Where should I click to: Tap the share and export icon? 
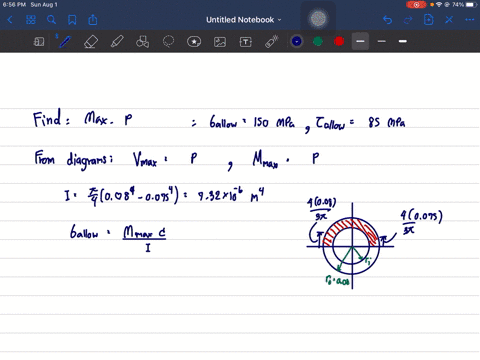click(x=93, y=20)
